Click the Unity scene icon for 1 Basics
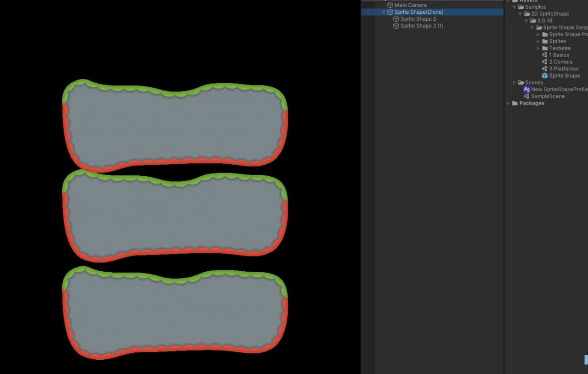The height and width of the screenshot is (374, 588). coord(545,55)
